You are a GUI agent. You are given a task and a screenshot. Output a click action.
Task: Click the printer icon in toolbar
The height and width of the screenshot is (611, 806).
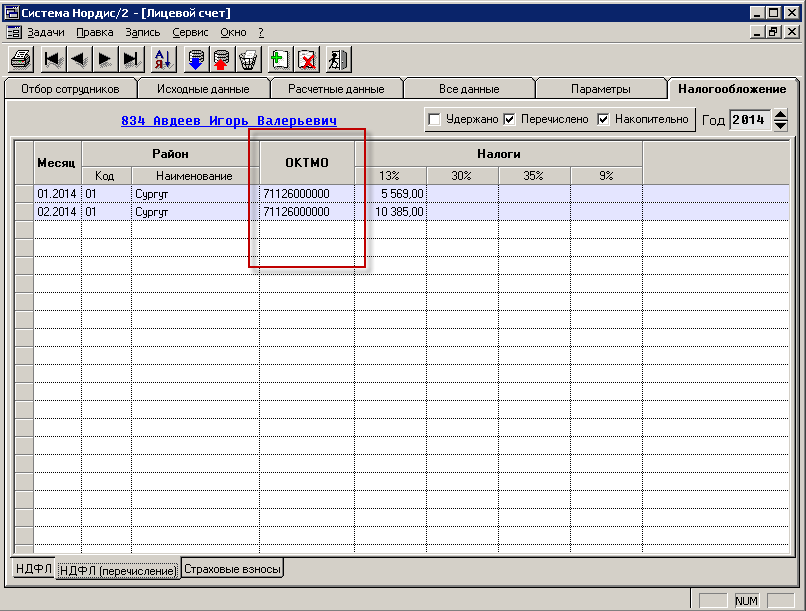tap(22, 60)
